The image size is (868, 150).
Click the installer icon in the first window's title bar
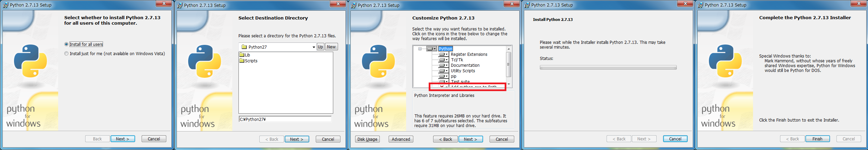coord(6,5)
